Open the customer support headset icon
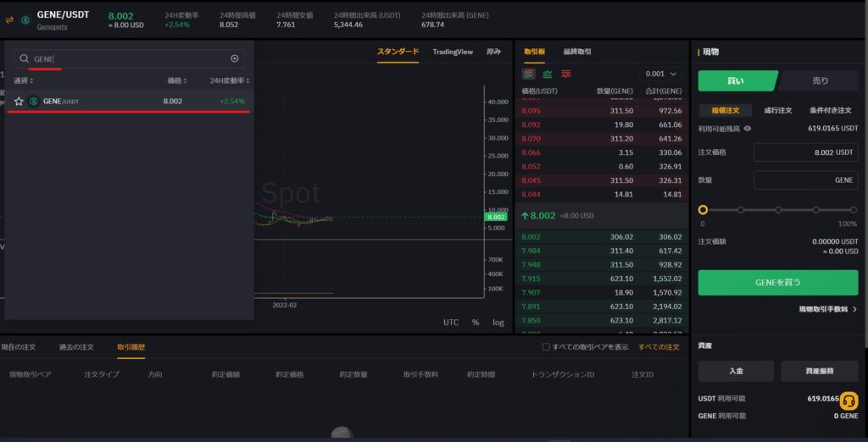This screenshot has width=868, height=442. click(849, 401)
